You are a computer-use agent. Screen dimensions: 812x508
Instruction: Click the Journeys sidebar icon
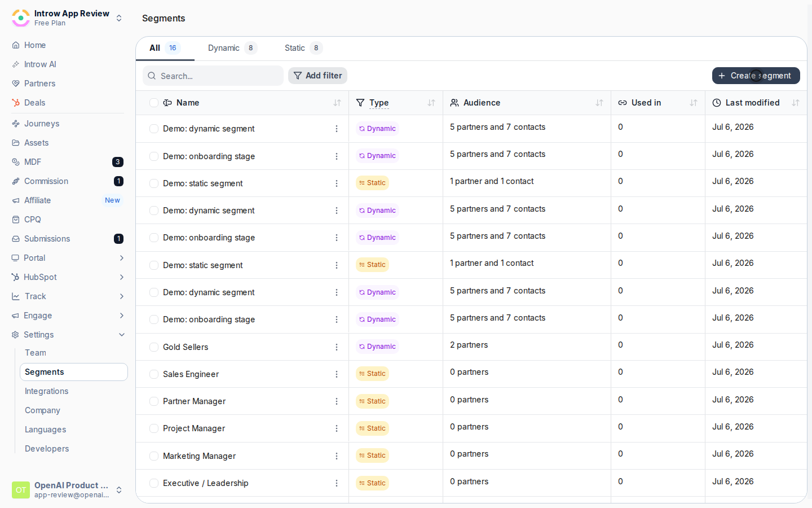[16, 124]
